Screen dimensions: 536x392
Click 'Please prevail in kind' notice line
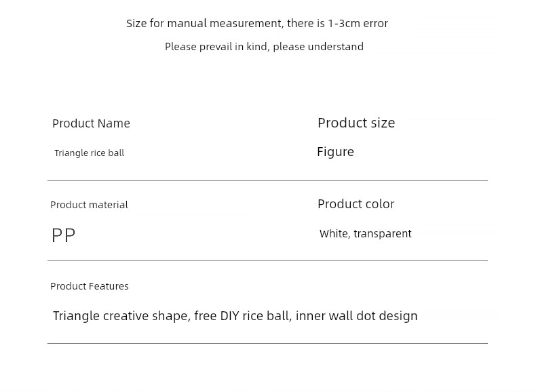click(264, 47)
